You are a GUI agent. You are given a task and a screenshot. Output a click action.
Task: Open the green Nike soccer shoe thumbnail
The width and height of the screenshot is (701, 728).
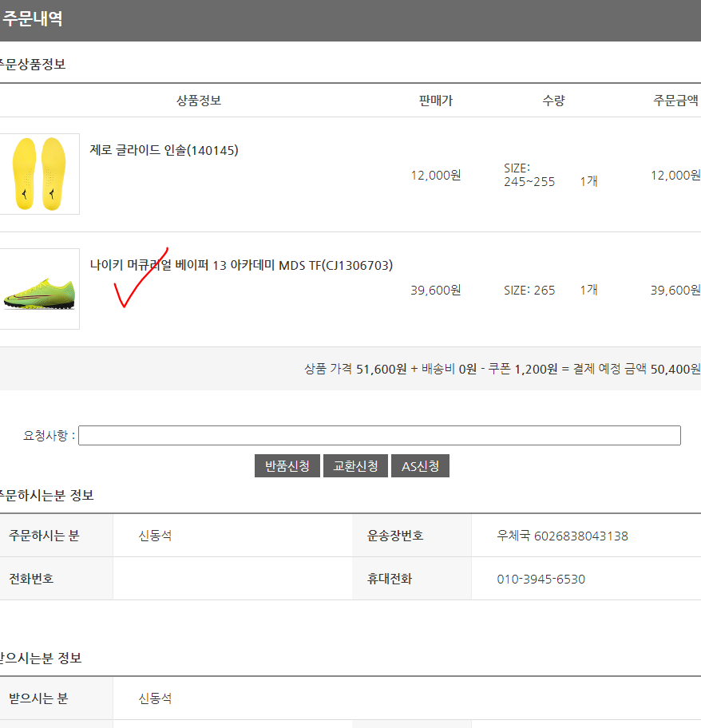click(39, 289)
